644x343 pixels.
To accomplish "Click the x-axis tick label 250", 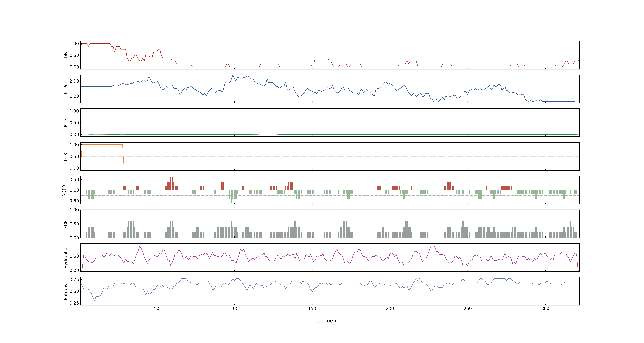I will coord(467,309).
